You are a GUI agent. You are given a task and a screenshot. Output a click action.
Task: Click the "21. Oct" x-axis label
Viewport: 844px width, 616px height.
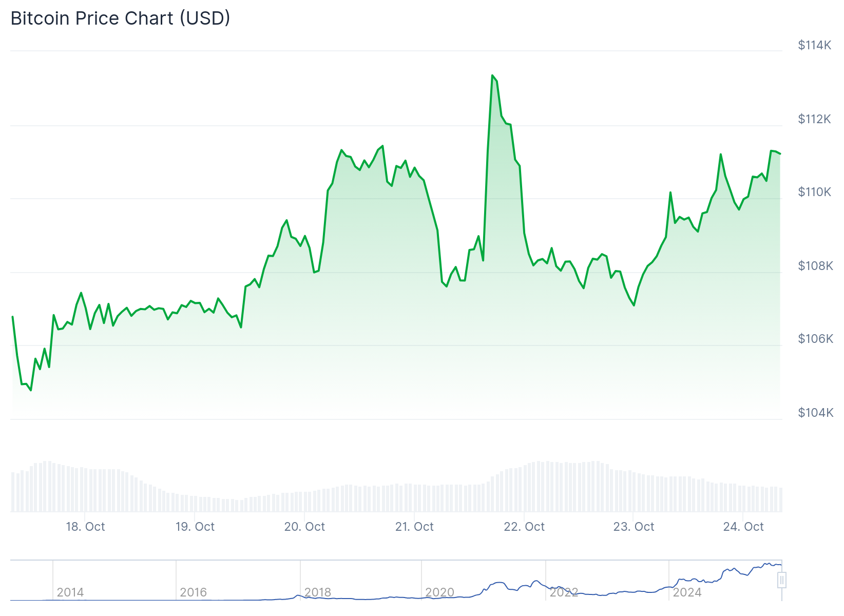[x=414, y=527]
